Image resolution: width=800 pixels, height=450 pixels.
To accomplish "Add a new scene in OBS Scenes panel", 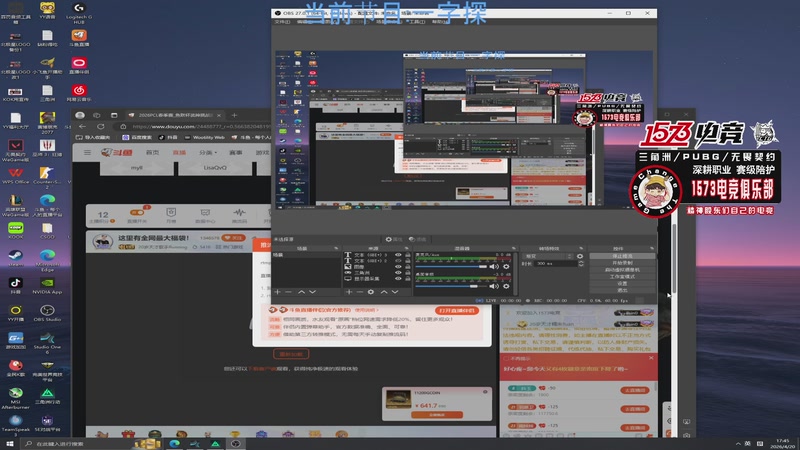I will tap(278, 292).
